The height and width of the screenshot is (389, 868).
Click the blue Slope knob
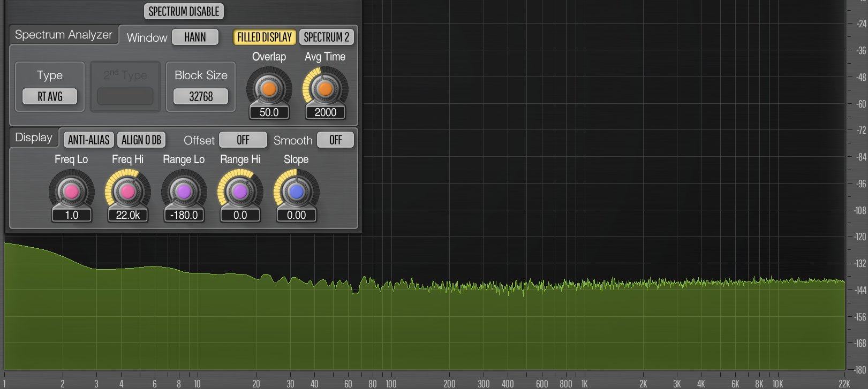296,192
